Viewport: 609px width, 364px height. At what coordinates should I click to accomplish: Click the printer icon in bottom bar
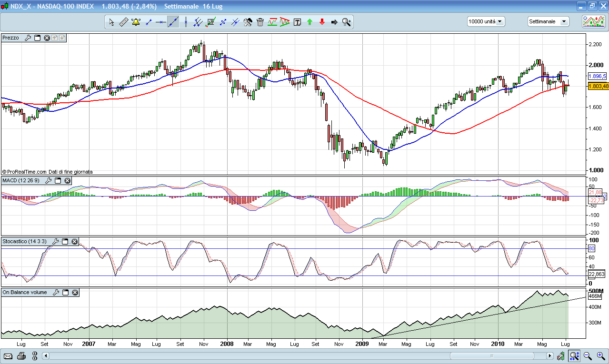coord(21,356)
